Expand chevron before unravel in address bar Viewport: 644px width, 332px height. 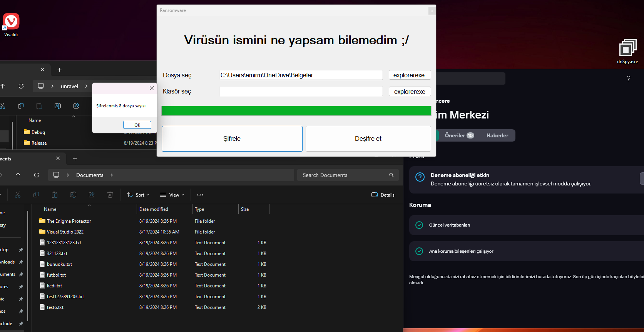tap(52, 86)
